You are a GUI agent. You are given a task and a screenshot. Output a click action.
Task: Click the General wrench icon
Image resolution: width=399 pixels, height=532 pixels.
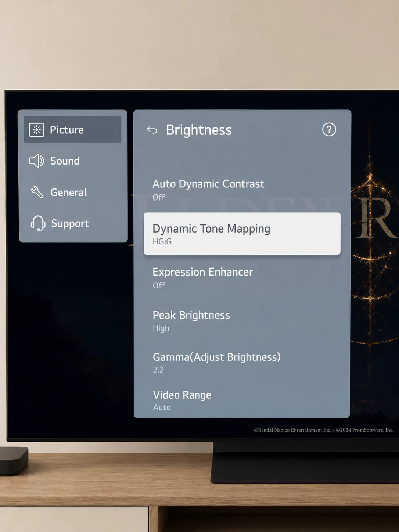37,192
